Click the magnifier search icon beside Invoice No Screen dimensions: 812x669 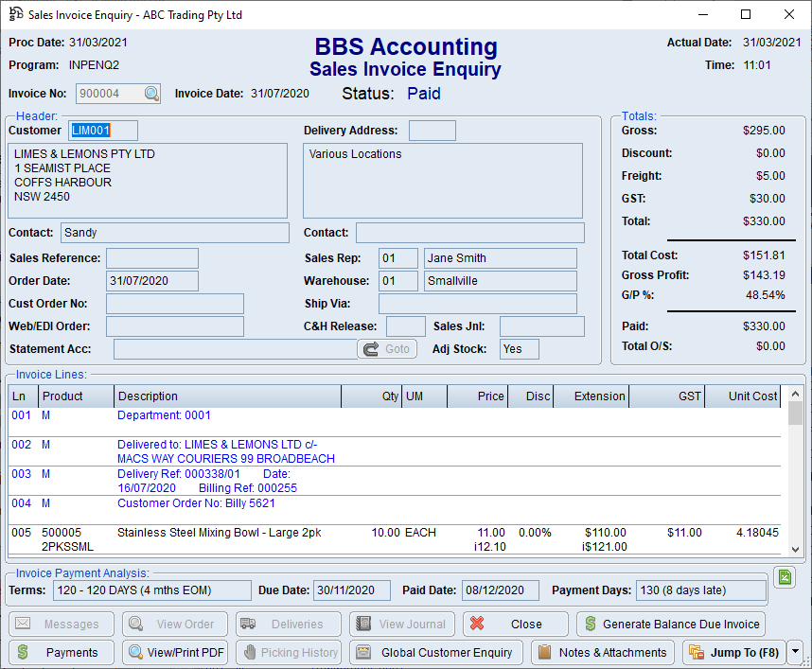tap(151, 94)
